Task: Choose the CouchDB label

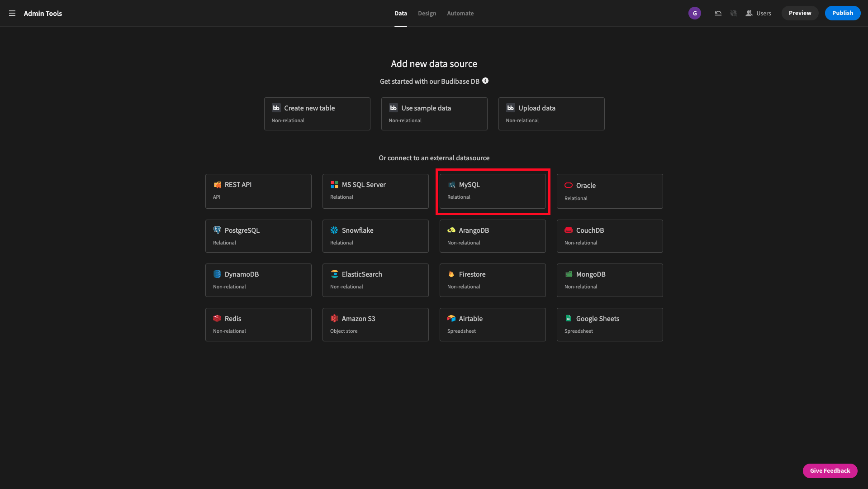Action: tap(590, 230)
